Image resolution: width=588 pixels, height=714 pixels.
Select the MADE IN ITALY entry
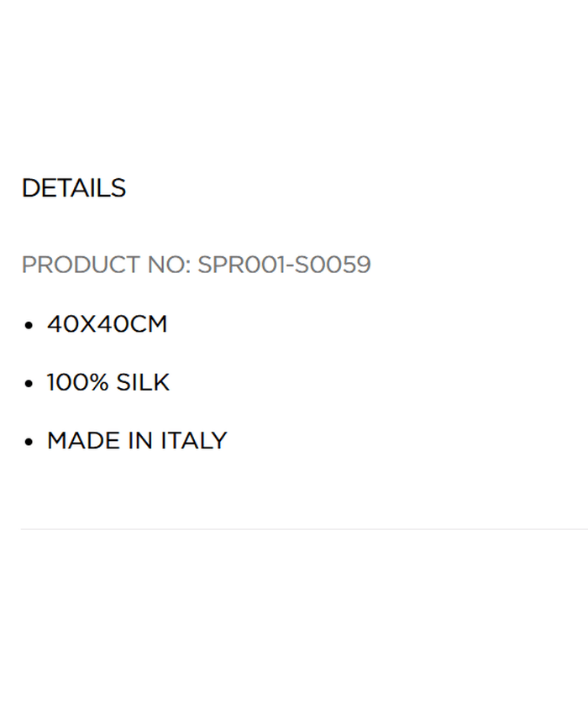tap(137, 441)
